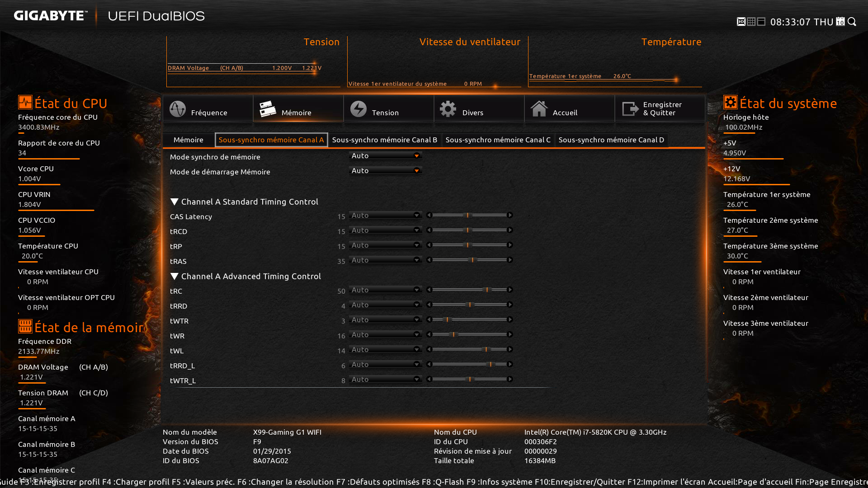Decrease tRAS using its left arrow
This screenshot has height=488, width=868.
coord(429,260)
